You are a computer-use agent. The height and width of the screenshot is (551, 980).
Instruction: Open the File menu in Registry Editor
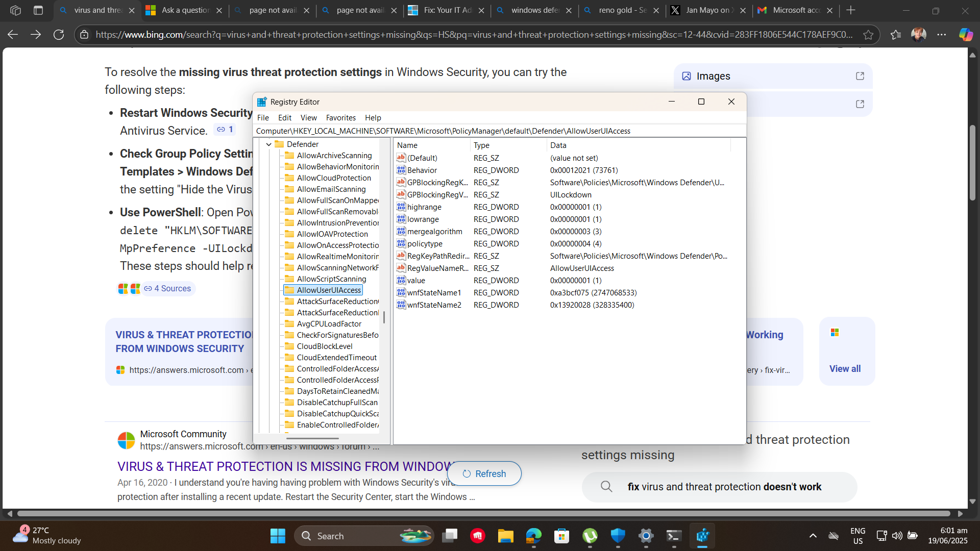tap(263, 118)
